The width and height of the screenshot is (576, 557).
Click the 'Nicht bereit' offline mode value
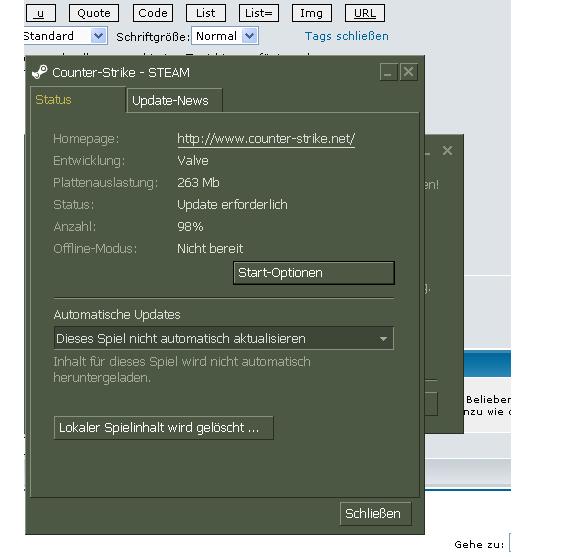pyautogui.click(x=210, y=249)
